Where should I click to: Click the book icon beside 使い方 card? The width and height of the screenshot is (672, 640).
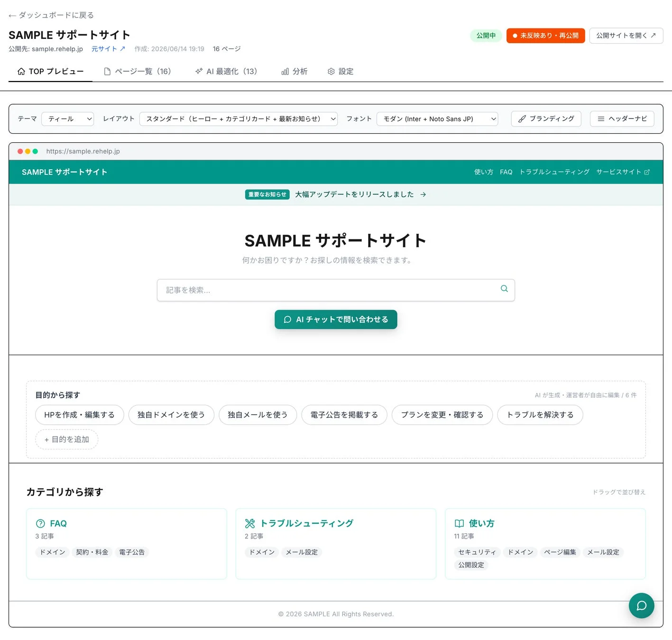[459, 523]
